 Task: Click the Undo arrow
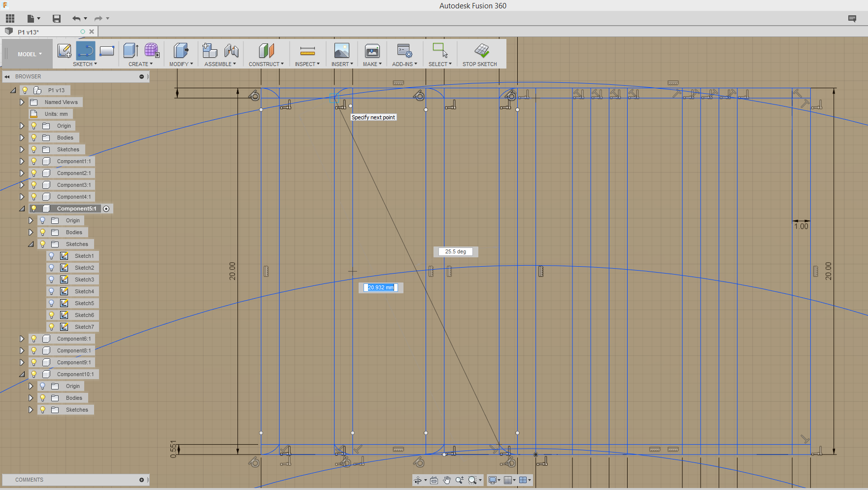coord(76,19)
